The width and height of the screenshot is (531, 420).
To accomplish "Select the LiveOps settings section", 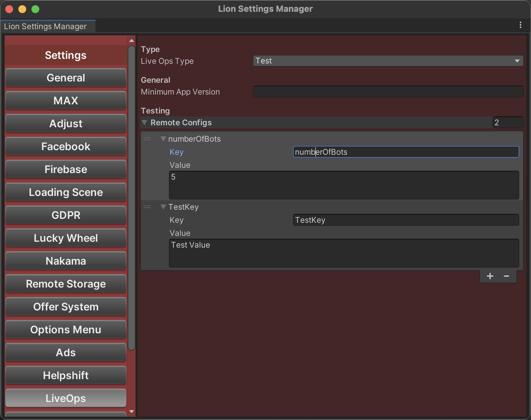I will (66, 398).
